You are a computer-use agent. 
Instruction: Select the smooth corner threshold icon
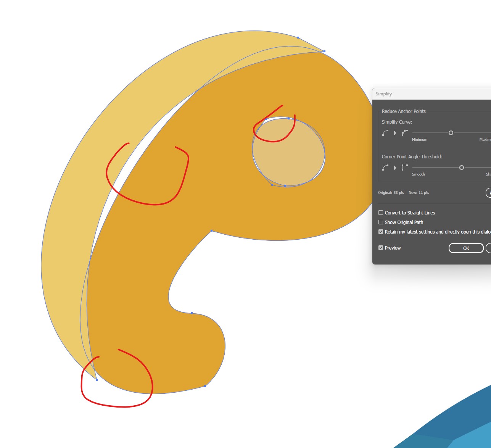click(385, 168)
